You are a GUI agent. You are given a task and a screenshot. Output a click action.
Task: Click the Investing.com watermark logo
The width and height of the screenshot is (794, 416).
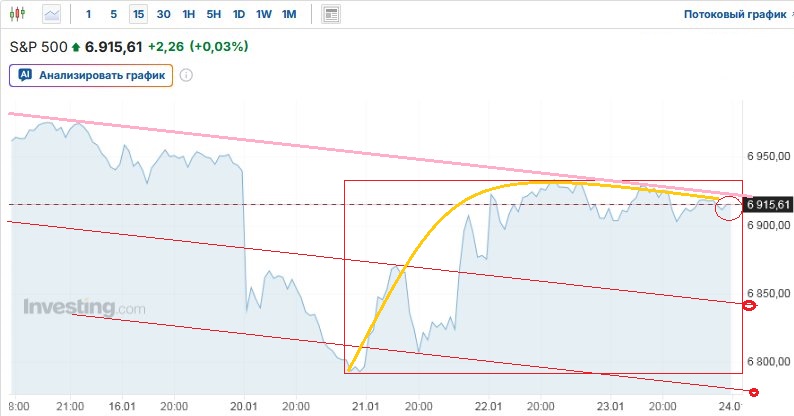[84, 308]
